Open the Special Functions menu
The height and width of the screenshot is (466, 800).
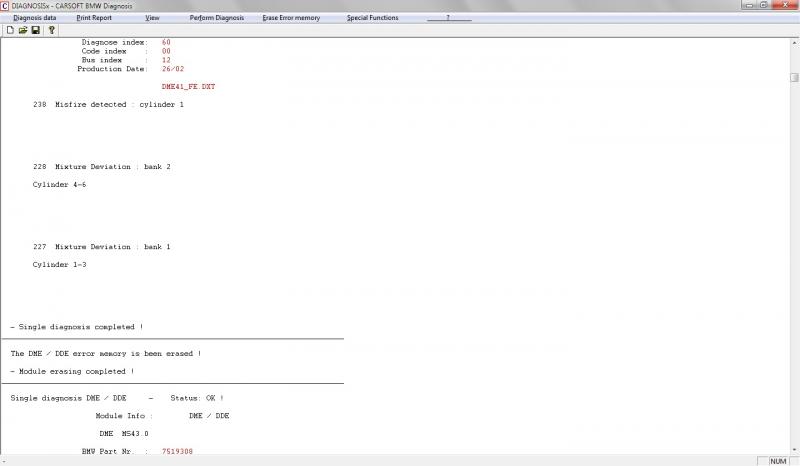(x=372, y=18)
